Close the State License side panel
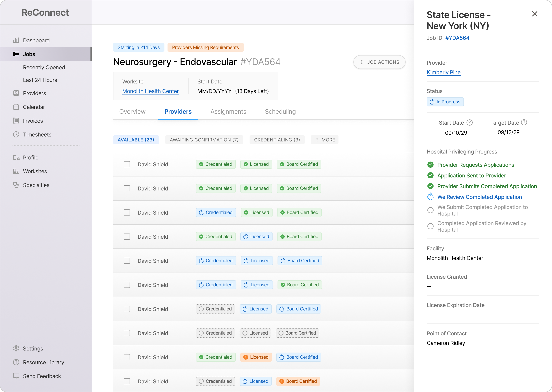Image resolution: width=552 pixels, height=392 pixels. [x=535, y=14]
